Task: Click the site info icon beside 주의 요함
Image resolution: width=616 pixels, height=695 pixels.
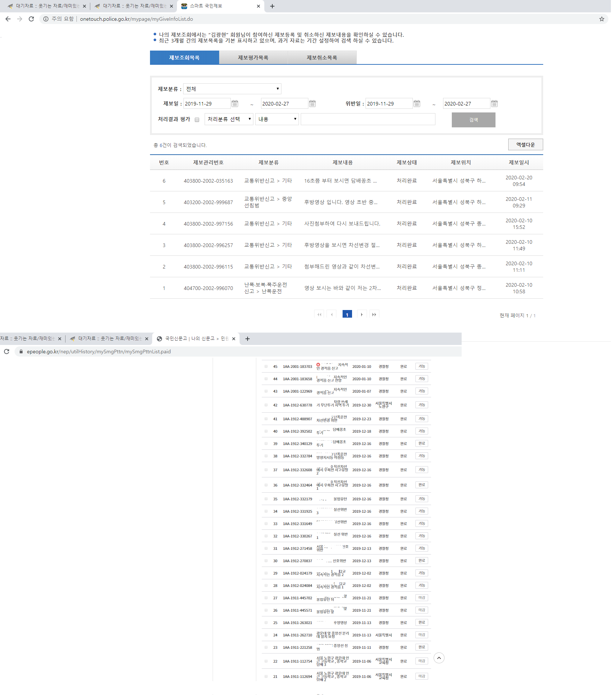Action: 46,19
